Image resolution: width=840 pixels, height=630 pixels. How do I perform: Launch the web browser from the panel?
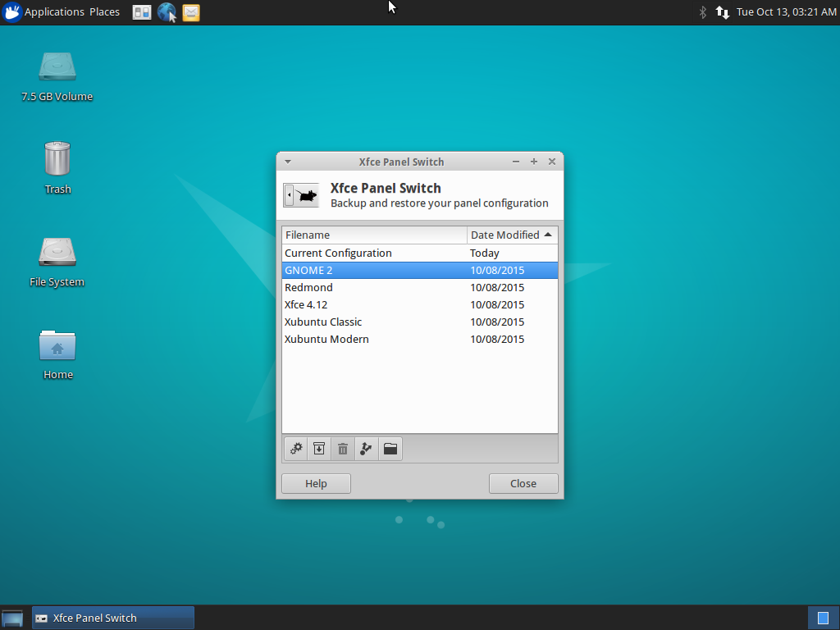pyautogui.click(x=167, y=12)
